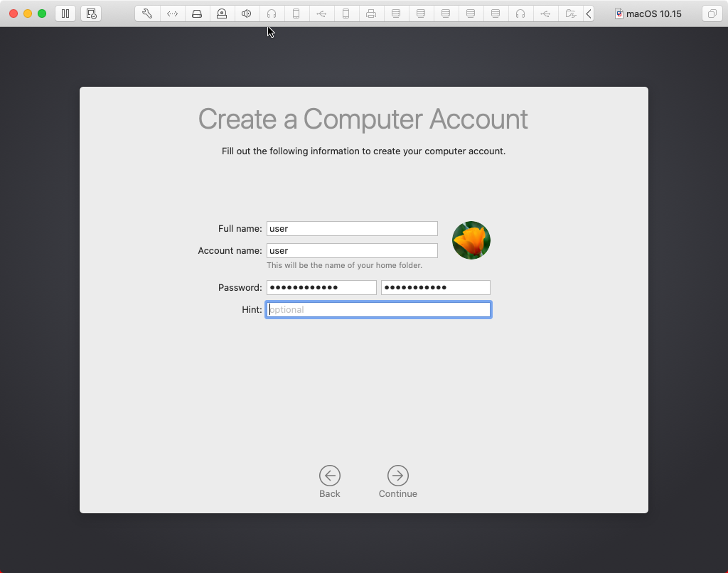Click the USB connector toolbar icon
This screenshot has width=728, height=573.
[x=321, y=13]
